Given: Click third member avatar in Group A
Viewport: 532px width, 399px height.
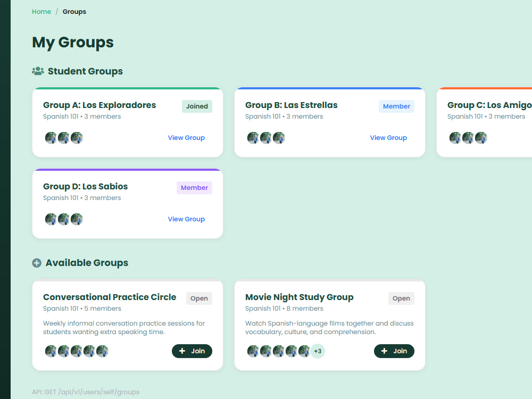Looking at the screenshot, I should (x=77, y=138).
